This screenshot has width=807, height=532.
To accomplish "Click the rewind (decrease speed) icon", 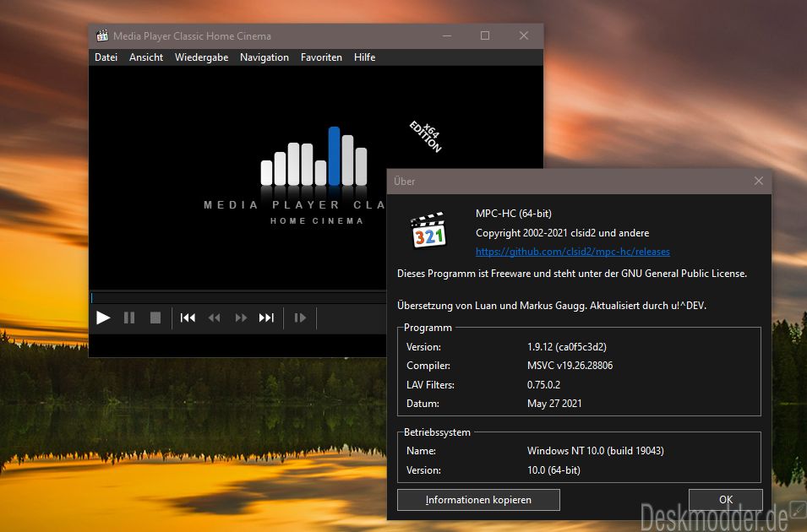I will [214, 318].
